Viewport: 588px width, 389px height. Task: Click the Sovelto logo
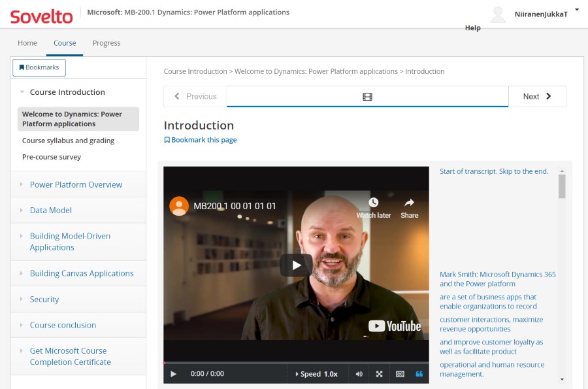(41, 16)
